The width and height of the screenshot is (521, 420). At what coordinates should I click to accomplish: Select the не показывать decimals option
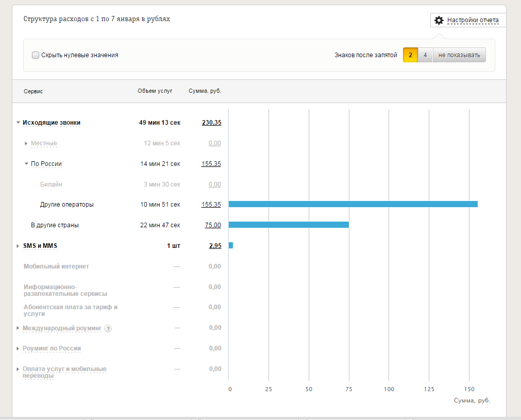(x=459, y=55)
